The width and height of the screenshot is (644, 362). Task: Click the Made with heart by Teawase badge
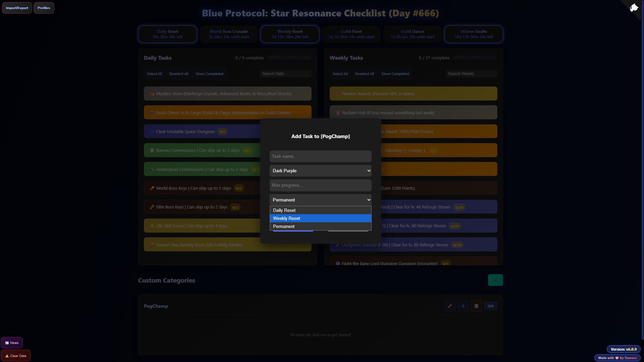pos(617,358)
